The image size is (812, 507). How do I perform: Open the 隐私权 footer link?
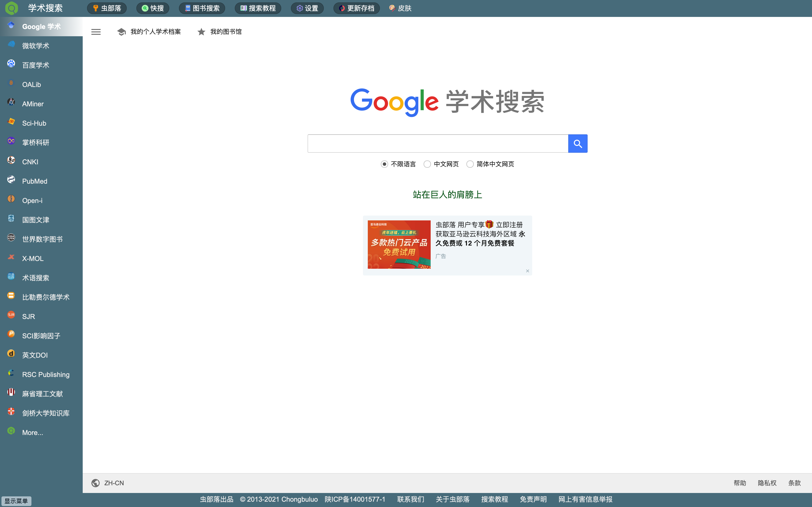point(767,483)
